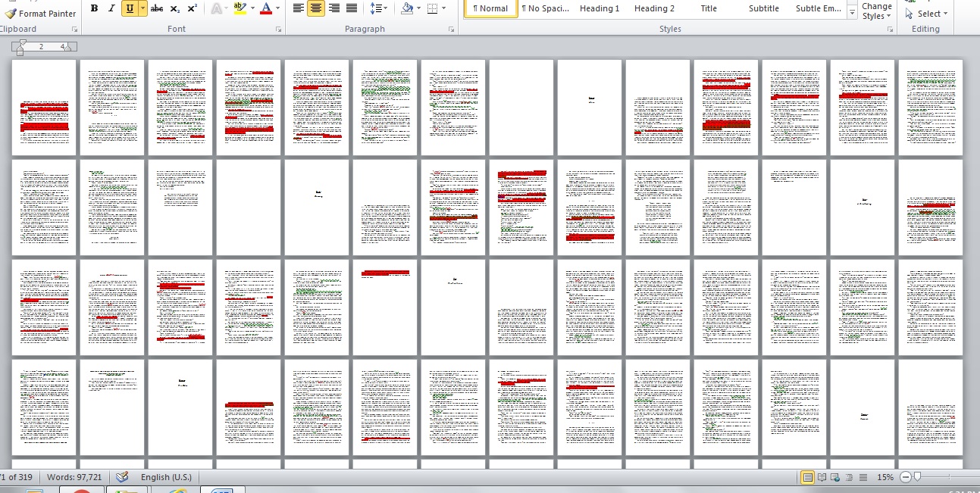This screenshot has width=980, height=493.
Task: Open the Paragraph dialog launcher
Action: point(451,30)
